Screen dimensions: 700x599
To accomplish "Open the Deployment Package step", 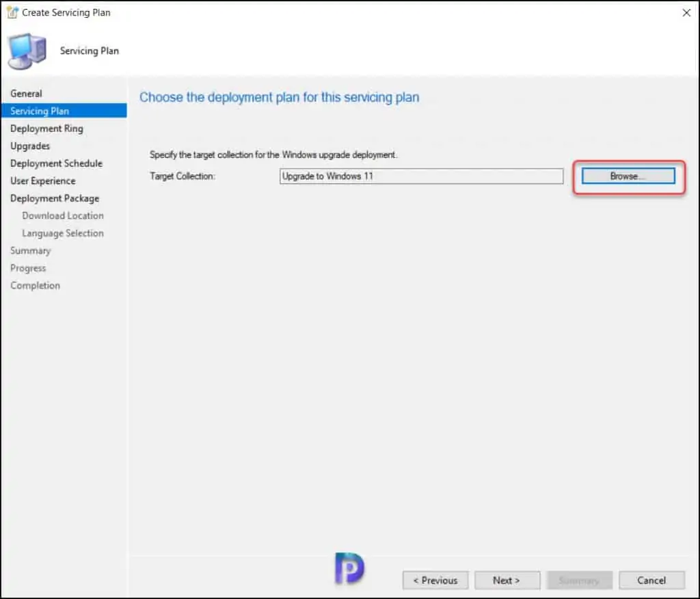I will coord(55,198).
